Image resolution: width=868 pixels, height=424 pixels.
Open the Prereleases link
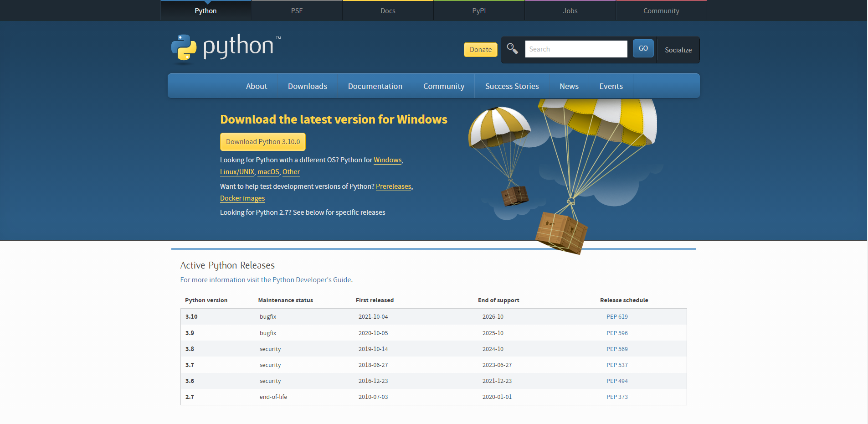pyautogui.click(x=393, y=186)
